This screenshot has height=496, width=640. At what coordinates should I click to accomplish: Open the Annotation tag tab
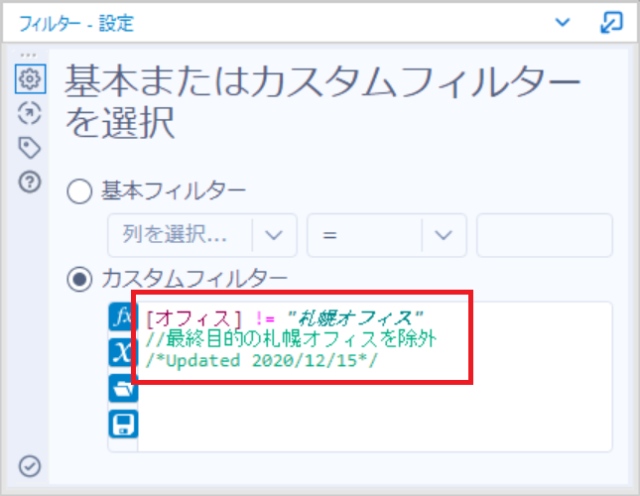click(30, 147)
